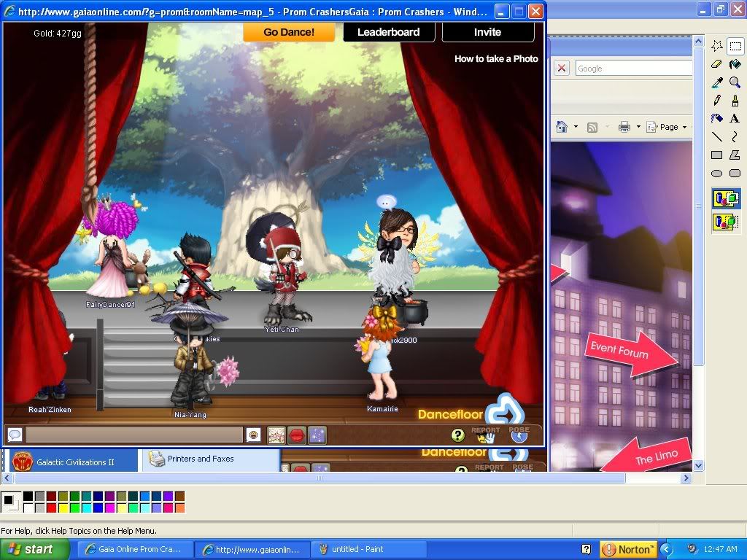
Task: Pick the bright green swatch in palette
Action: (75, 507)
